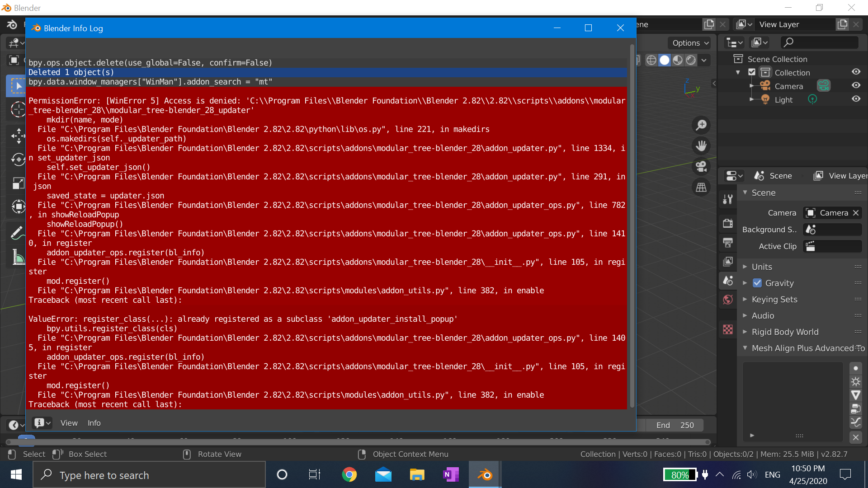Switch to the View Layer properties tab
This screenshot has height=488, width=868.
728,261
